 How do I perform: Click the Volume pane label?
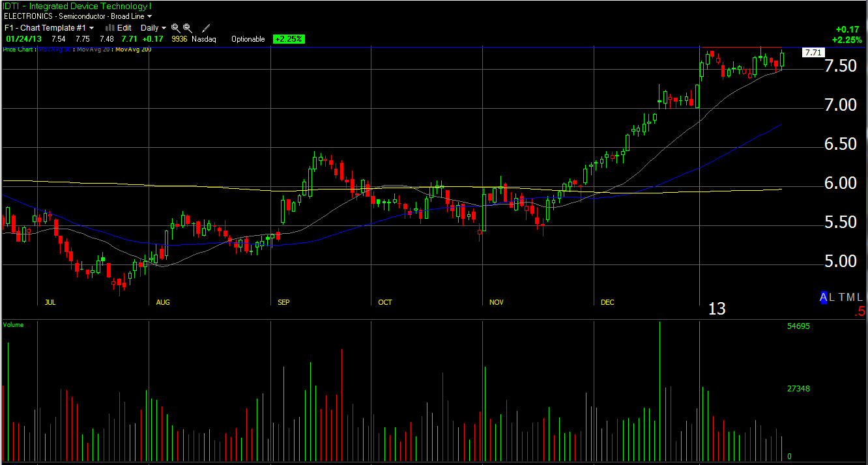click(14, 324)
